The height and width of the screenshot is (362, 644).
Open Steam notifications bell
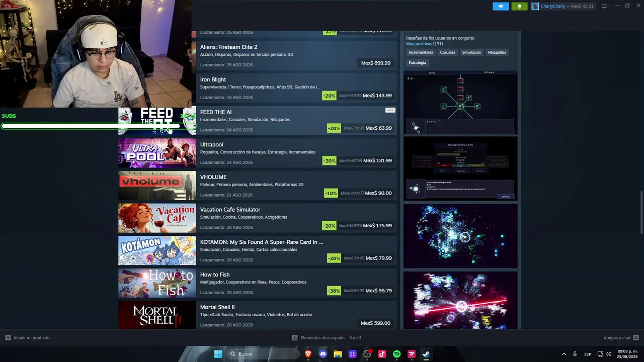(x=520, y=6)
